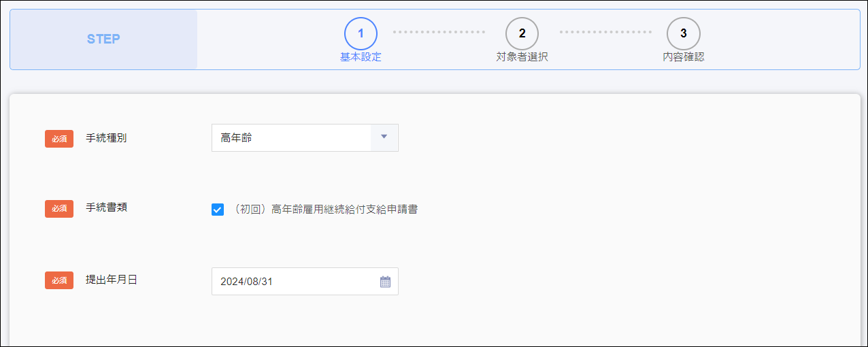Uncheck （初回）高年齢雇用継続給付支給申請書 checkbox

[x=218, y=210]
